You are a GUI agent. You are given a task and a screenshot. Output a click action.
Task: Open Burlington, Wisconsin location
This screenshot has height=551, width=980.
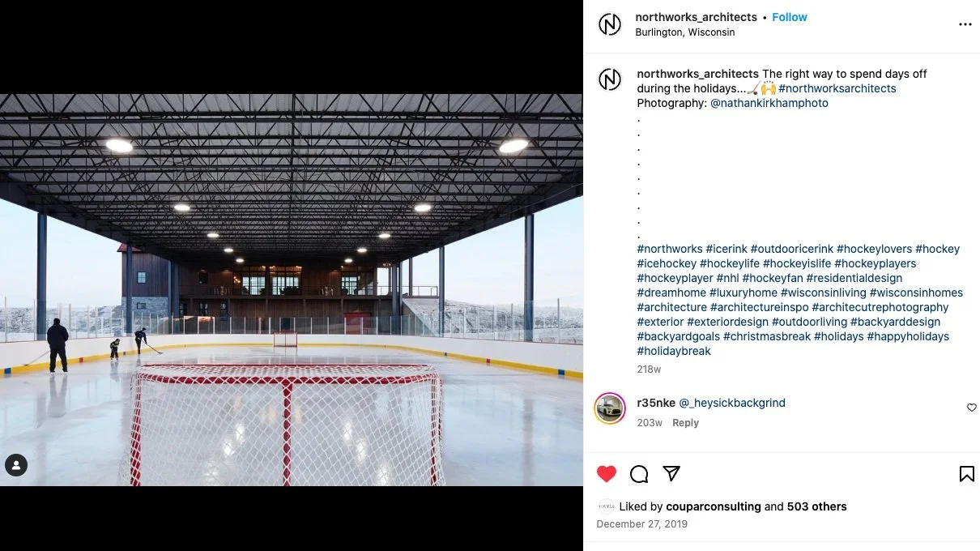685,32
